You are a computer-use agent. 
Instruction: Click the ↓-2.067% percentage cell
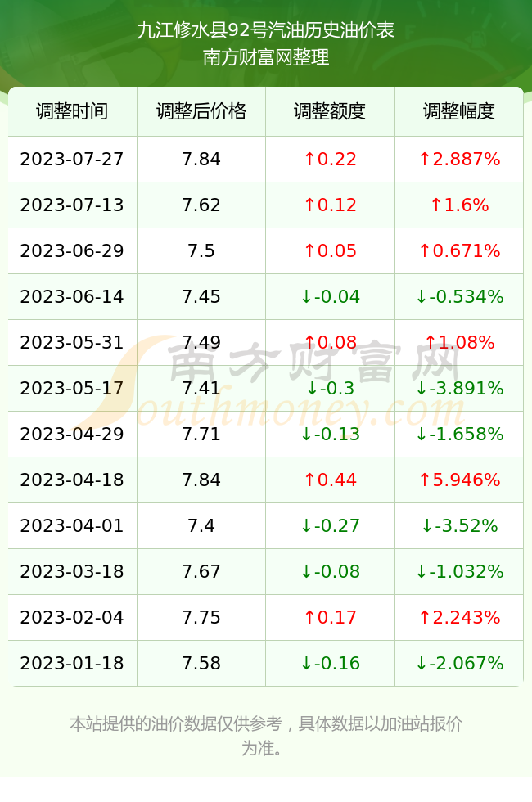459,664
